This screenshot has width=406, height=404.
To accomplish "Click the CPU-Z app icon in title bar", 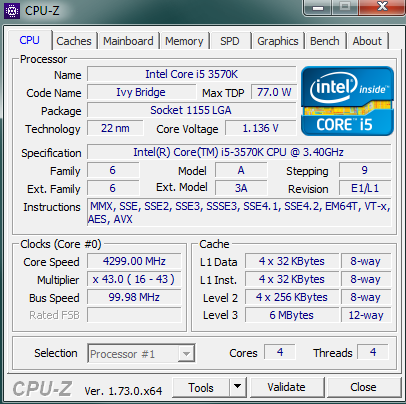I will pos(12,11).
